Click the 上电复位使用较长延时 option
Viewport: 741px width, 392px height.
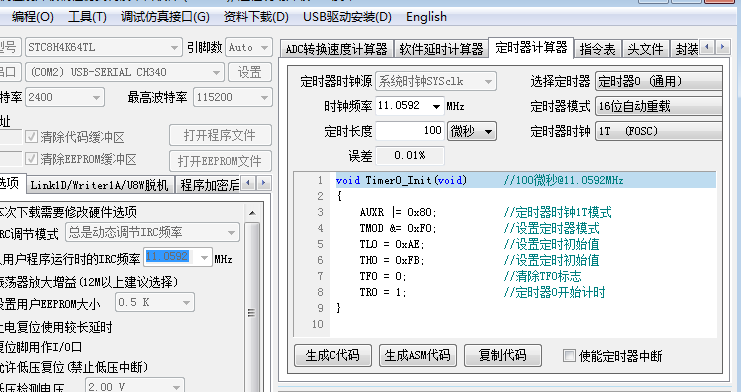click(56, 327)
